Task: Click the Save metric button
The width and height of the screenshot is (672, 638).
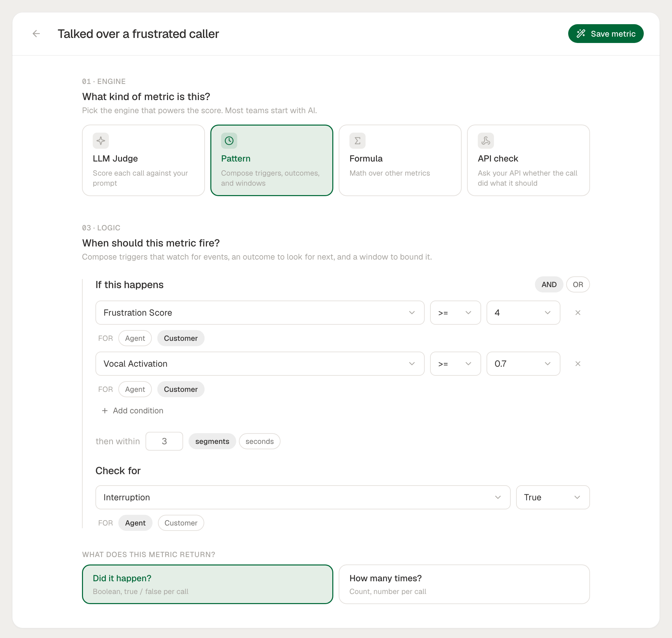Action: (605, 34)
